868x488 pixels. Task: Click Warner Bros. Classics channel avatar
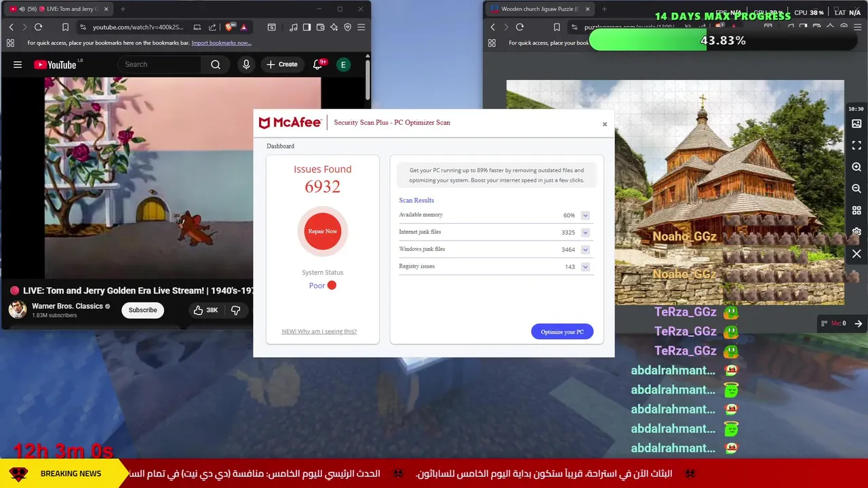tap(18, 310)
